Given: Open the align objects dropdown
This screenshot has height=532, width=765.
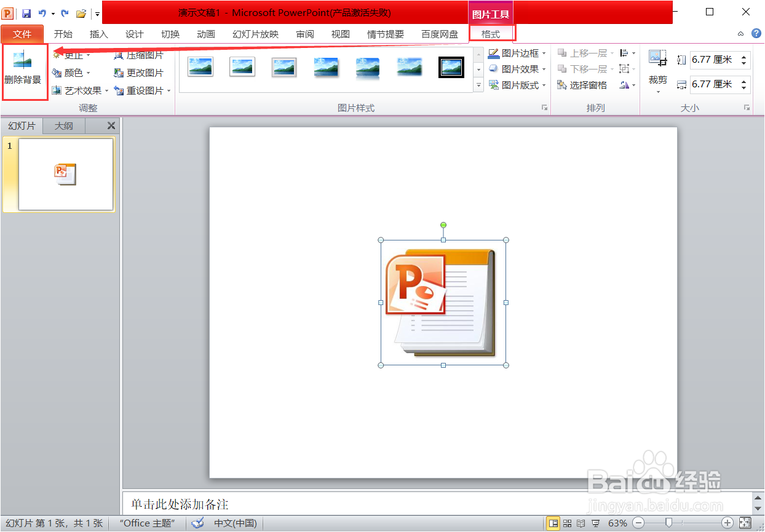Looking at the screenshot, I should point(628,54).
